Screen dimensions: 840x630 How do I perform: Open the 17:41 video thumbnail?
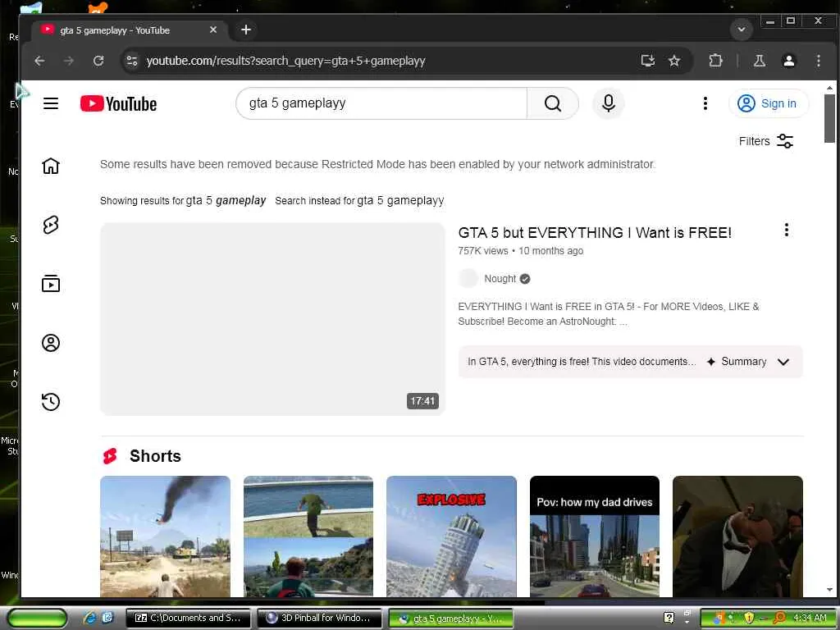272,319
